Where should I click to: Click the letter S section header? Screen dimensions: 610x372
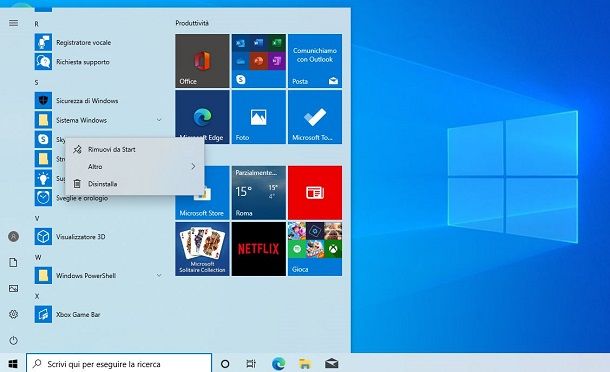pos(37,82)
